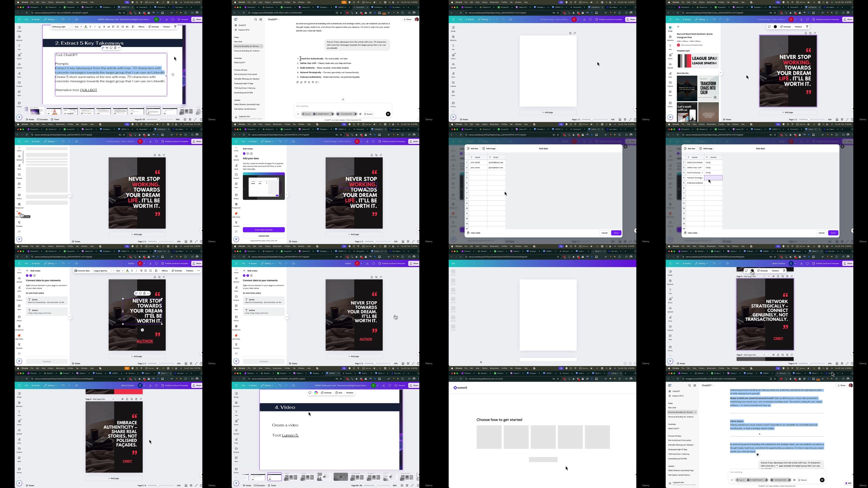Click comment icon in toolbar above 'Tool: ChatGPT' box
Viewport: 868px width, 488px height.
[x=111, y=48]
